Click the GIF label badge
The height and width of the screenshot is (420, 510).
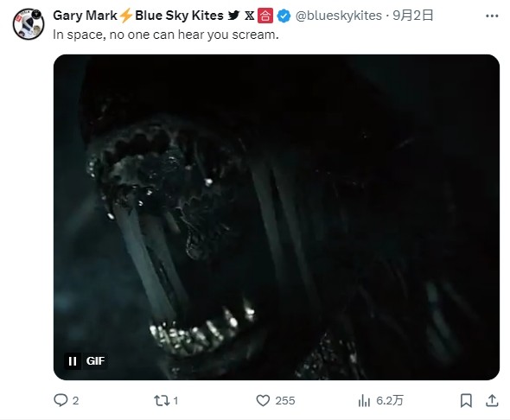click(95, 361)
